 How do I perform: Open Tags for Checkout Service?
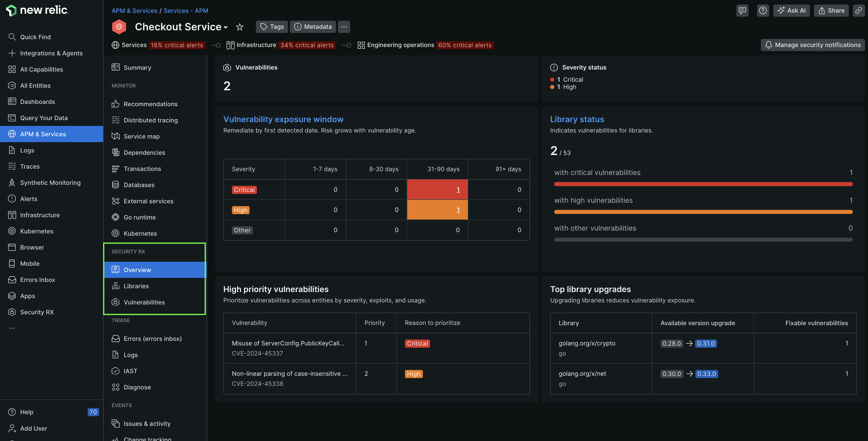coord(272,27)
